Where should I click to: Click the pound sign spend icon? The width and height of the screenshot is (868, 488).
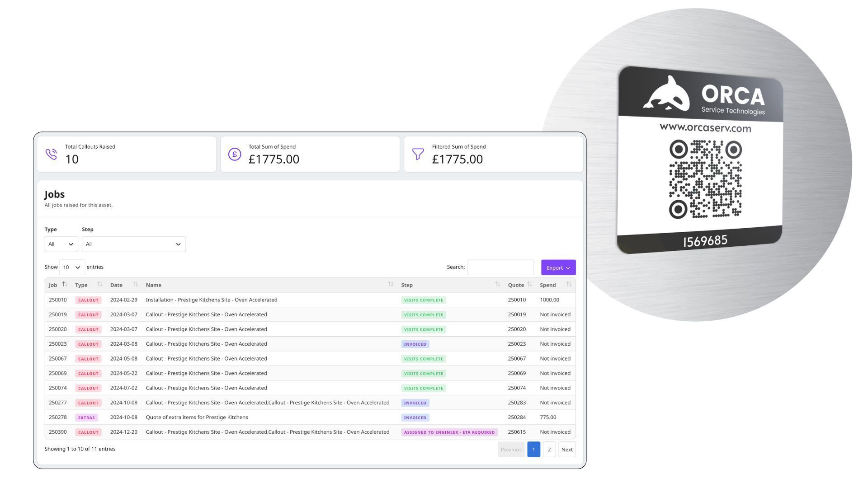(x=235, y=154)
